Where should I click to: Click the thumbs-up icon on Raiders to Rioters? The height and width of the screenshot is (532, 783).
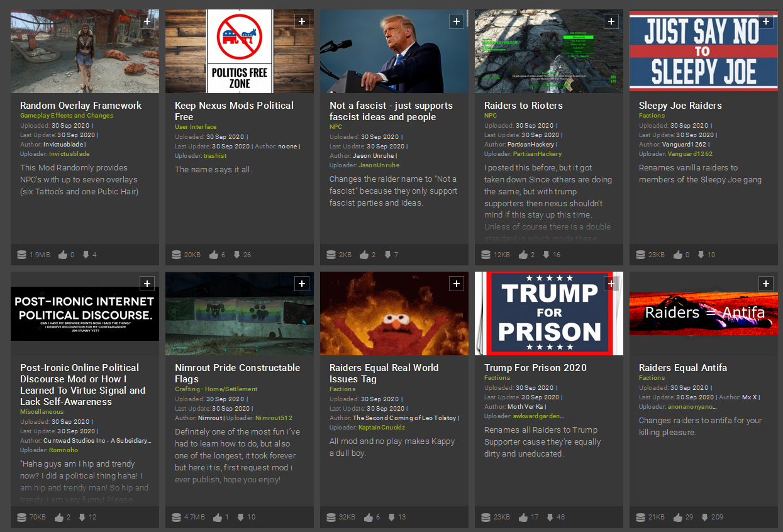pyautogui.click(x=523, y=255)
